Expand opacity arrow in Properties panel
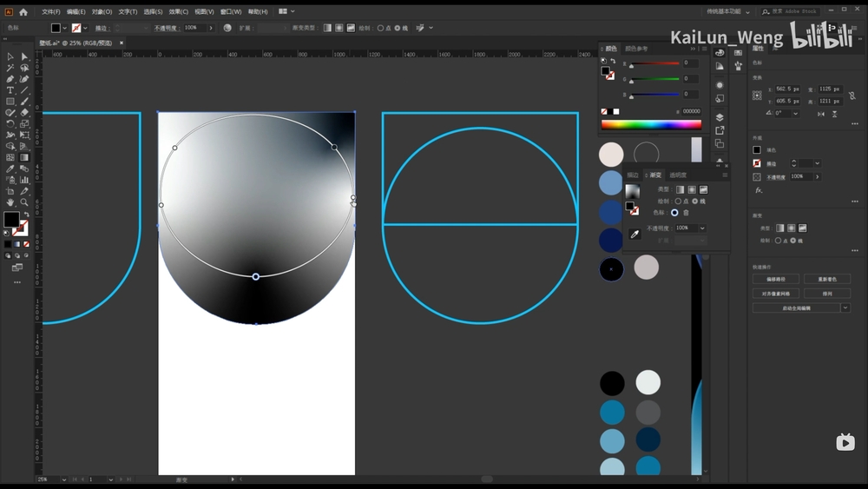The height and width of the screenshot is (489, 868). click(x=817, y=176)
